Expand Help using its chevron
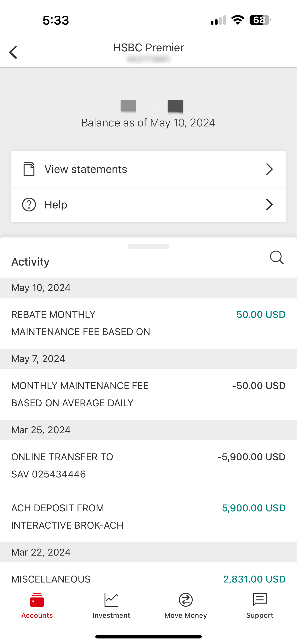 269,205
